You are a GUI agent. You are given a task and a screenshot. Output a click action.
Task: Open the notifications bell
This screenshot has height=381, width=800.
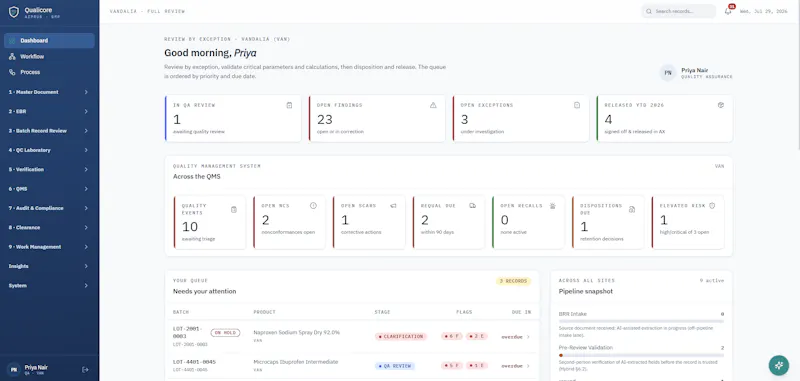click(728, 11)
